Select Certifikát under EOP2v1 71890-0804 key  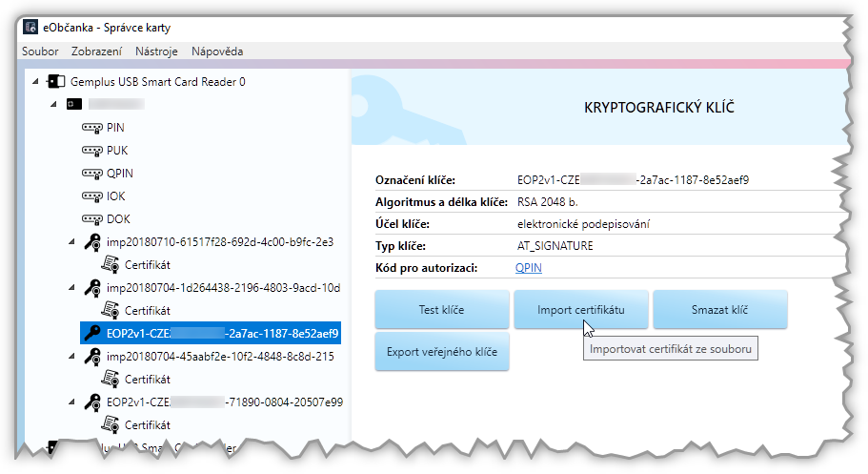click(x=148, y=425)
